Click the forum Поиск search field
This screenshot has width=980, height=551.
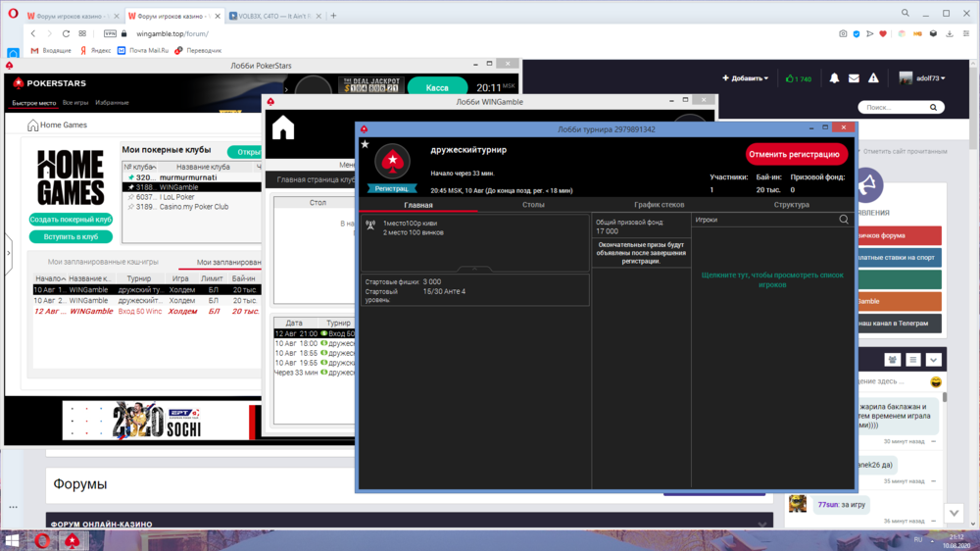pyautogui.click(x=893, y=108)
